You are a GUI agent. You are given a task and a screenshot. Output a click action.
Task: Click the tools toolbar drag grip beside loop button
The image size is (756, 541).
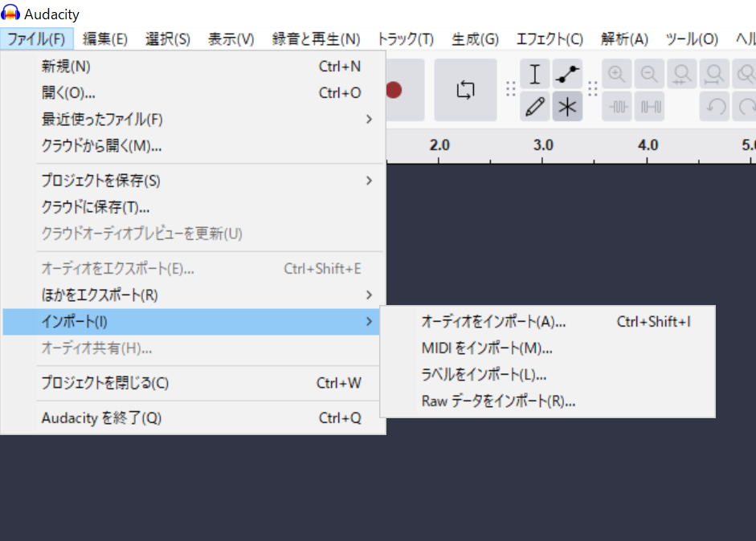(x=511, y=89)
